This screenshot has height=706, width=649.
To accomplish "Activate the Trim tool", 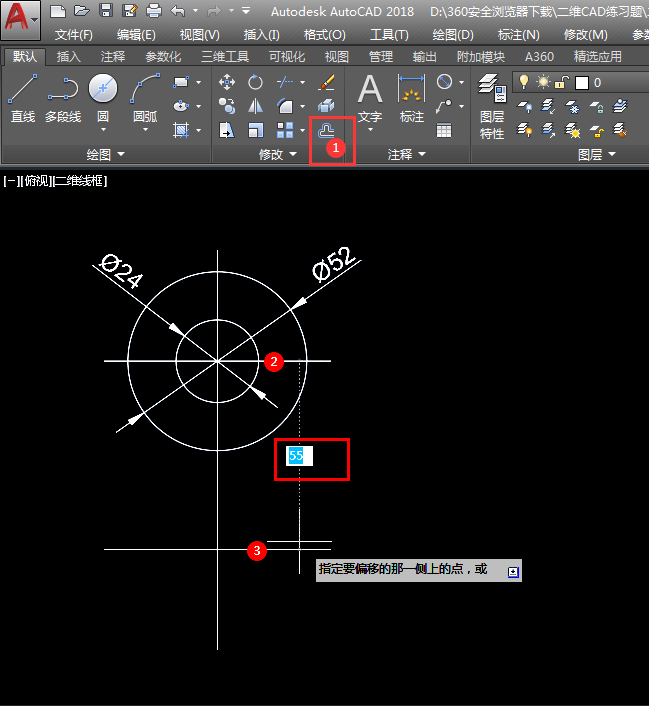I will coord(285,82).
